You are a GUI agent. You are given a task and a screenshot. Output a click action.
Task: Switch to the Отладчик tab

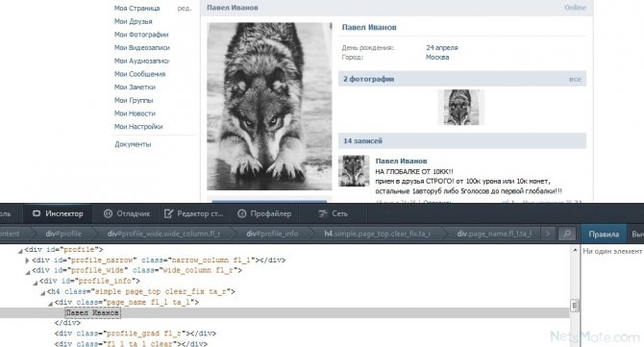pyautogui.click(x=127, y=213)
